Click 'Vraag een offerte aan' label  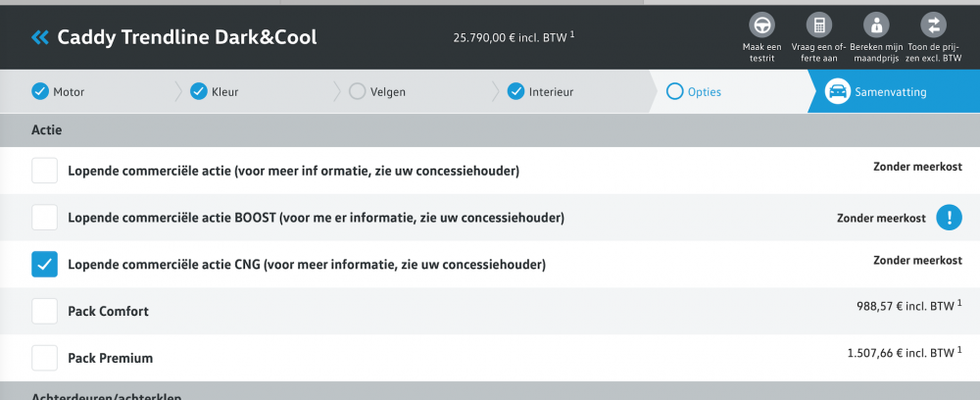click(x=818, y=53)
